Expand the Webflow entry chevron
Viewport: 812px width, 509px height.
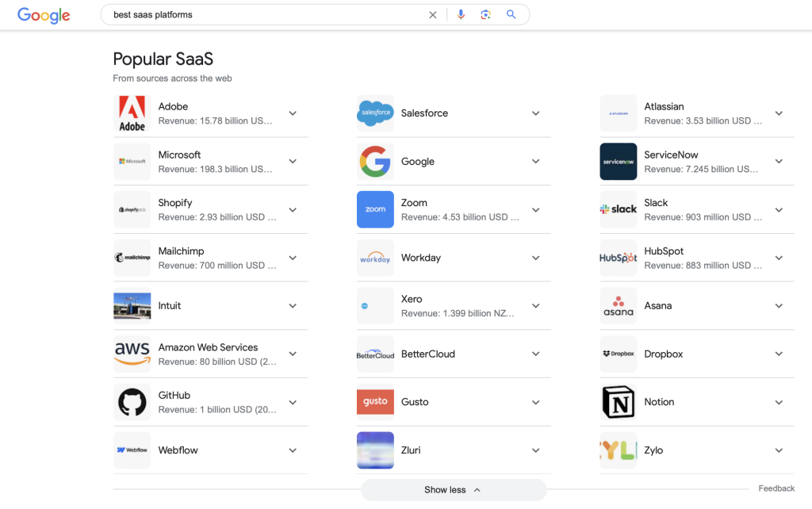293,450
